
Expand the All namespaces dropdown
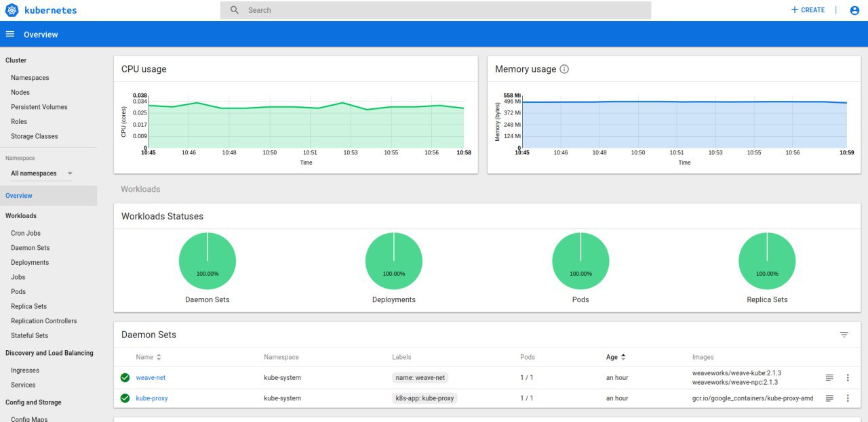click(41, 173)
